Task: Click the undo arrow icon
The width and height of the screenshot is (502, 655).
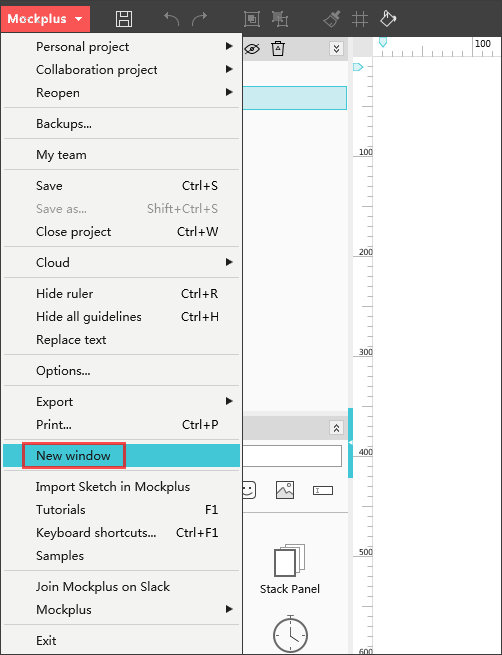Action: point(171,19)
